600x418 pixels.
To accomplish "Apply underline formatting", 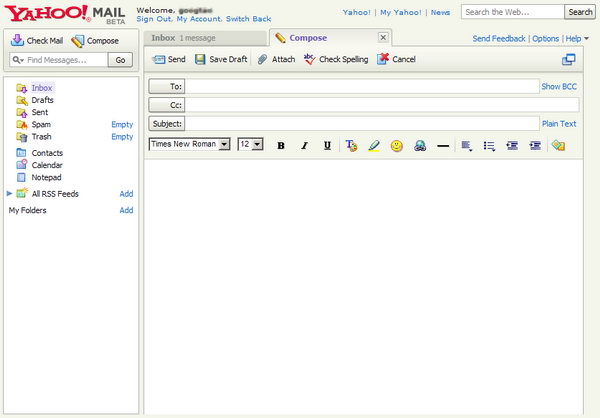I will click(327, 146).
